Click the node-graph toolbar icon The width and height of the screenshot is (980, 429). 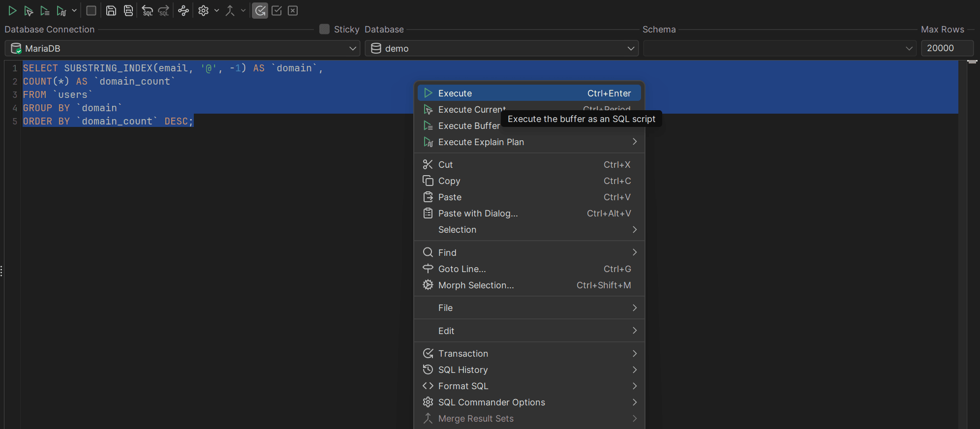(x=184, y=10)
